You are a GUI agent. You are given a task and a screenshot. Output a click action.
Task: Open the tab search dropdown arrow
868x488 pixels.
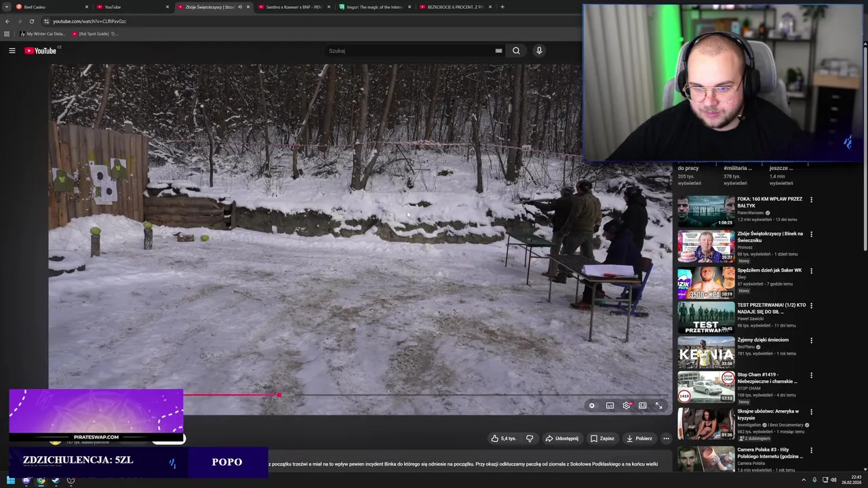(7, 7)
